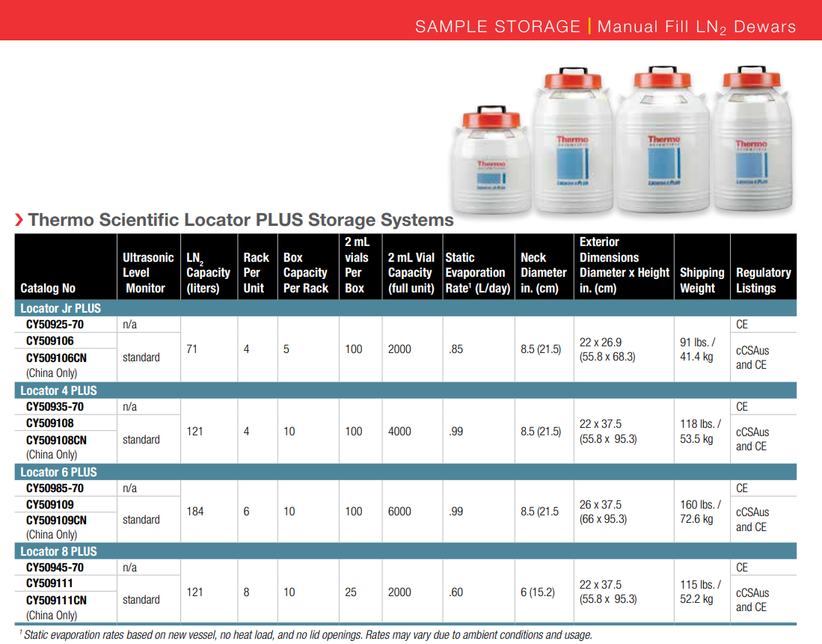Image resolution: width=822 pixels, height=644 pixels.
Task: Click exterior dimensions '26 x 37.5'
Action: [x=601, y=504]
